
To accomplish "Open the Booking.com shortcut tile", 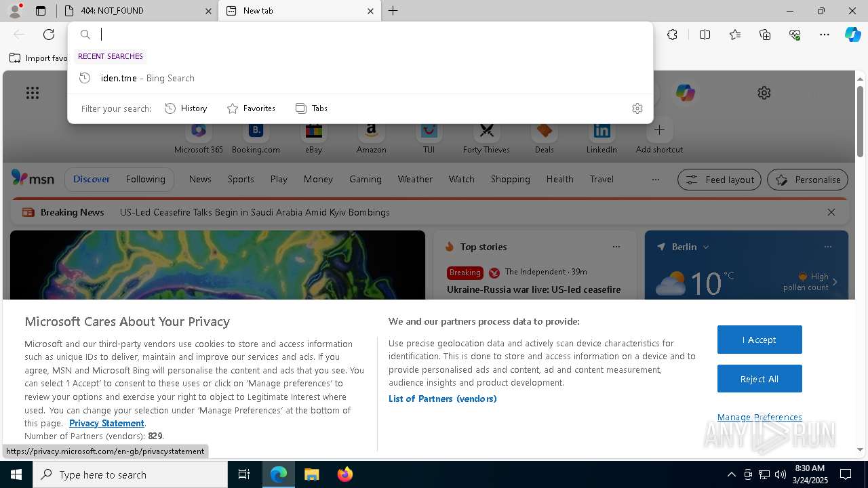I will coord(256,138).
